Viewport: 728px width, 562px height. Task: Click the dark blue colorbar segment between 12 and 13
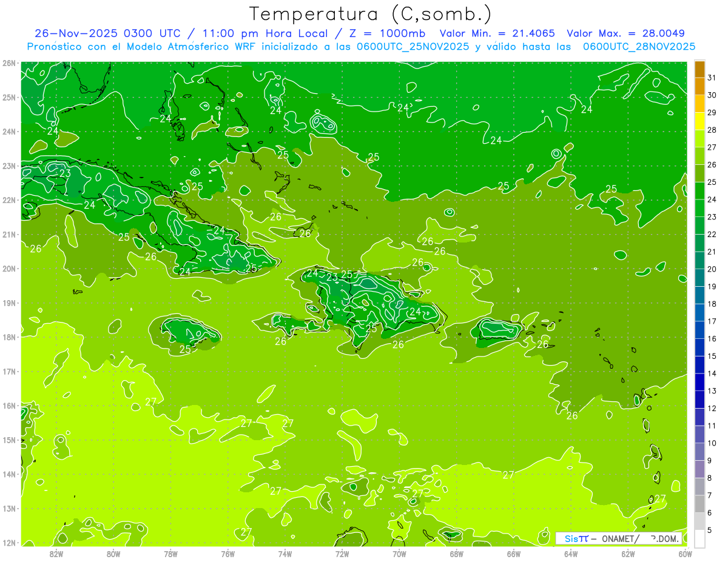(699, 400)
